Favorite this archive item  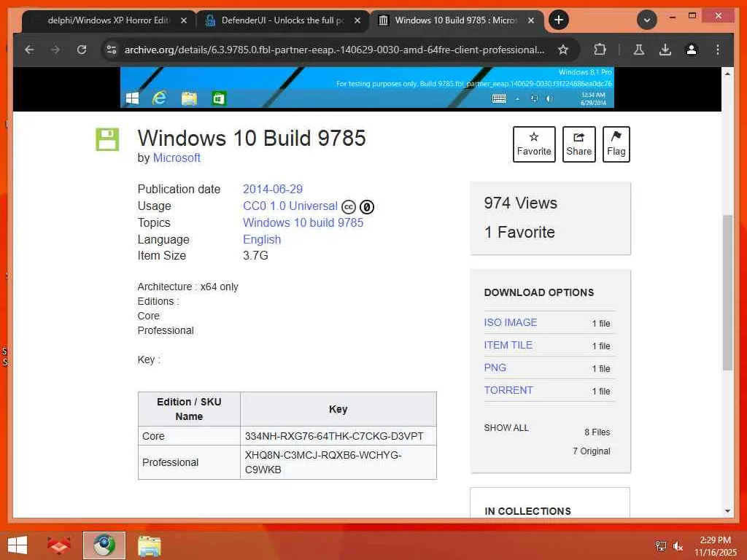click(x=534, y=144)
